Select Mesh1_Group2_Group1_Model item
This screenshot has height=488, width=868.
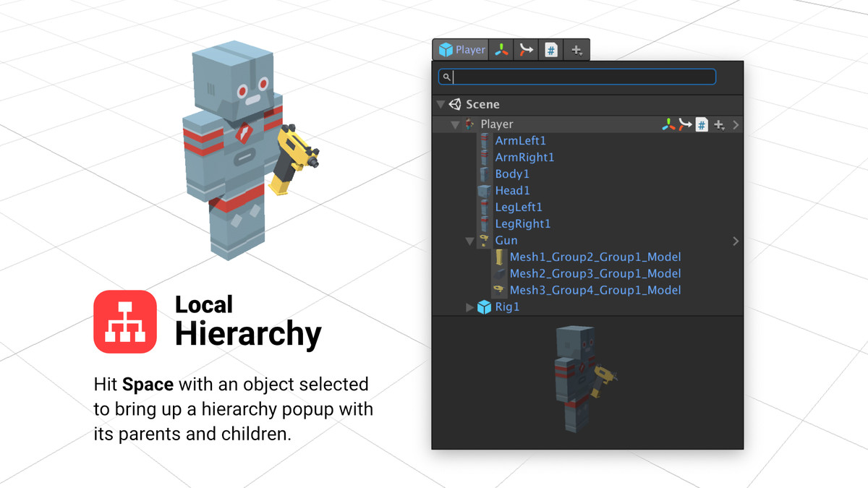pyautogui.click(x=595, y=257)
